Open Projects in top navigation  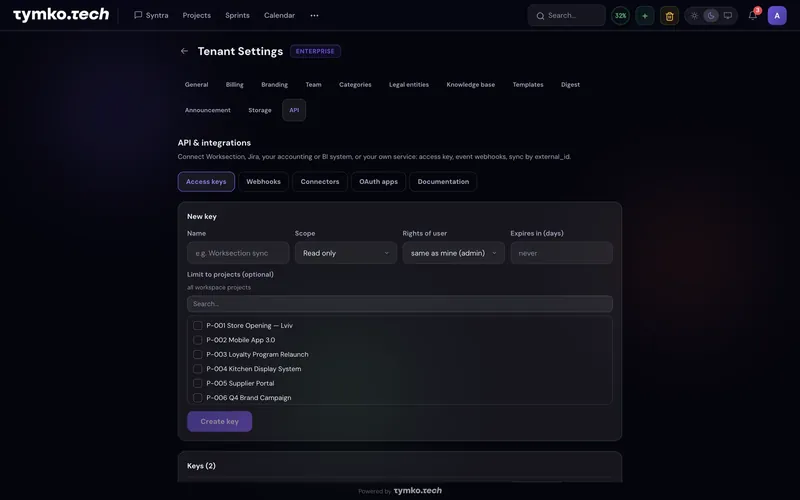[x=196, y=15]
